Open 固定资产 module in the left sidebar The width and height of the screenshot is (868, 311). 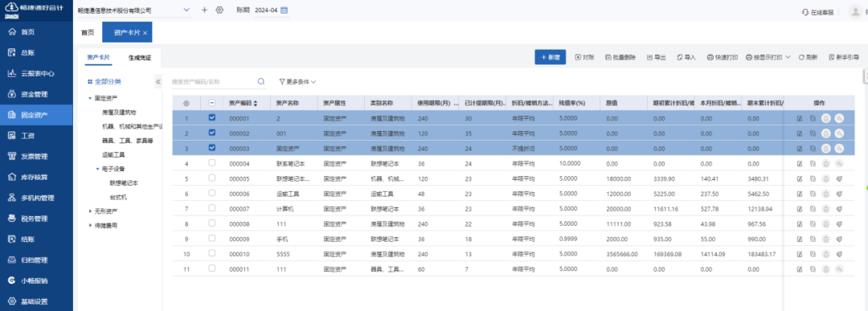click(36, 115)
